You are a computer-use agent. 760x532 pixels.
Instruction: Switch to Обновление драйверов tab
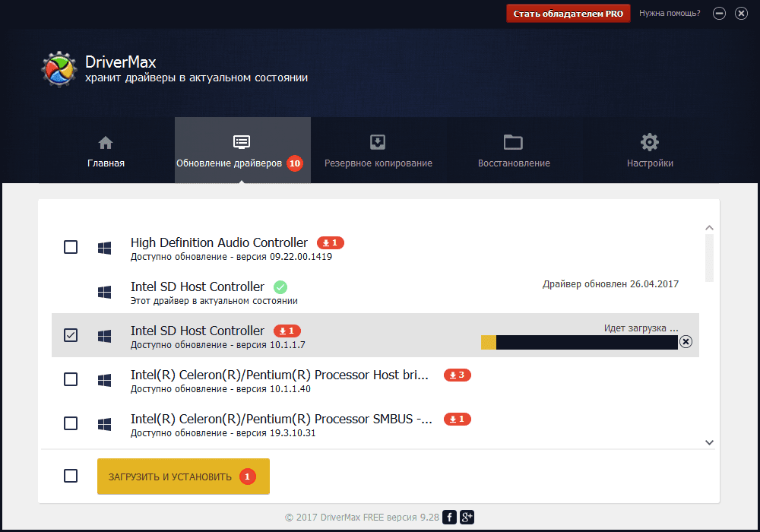tap(242, 150)
